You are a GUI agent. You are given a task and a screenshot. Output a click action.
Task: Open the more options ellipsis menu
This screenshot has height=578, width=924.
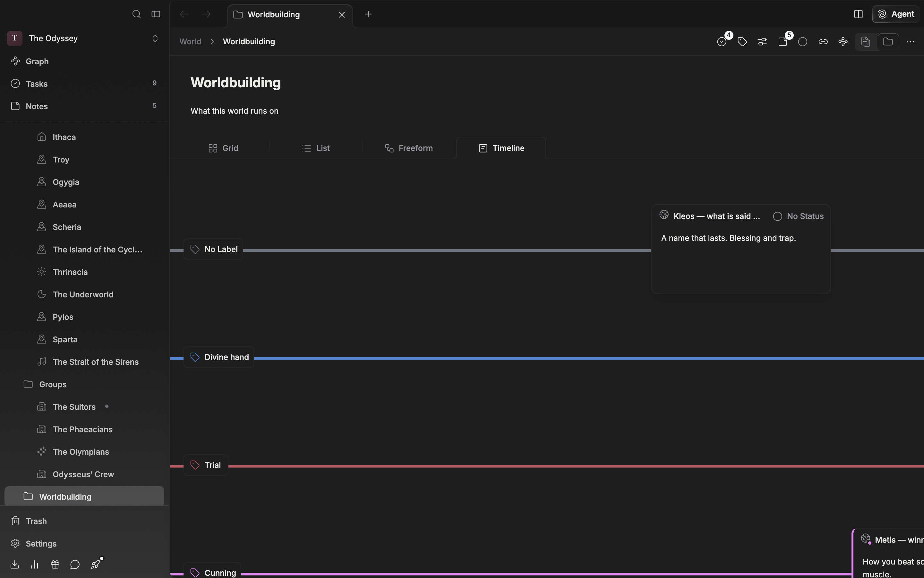tap(910, 42)
